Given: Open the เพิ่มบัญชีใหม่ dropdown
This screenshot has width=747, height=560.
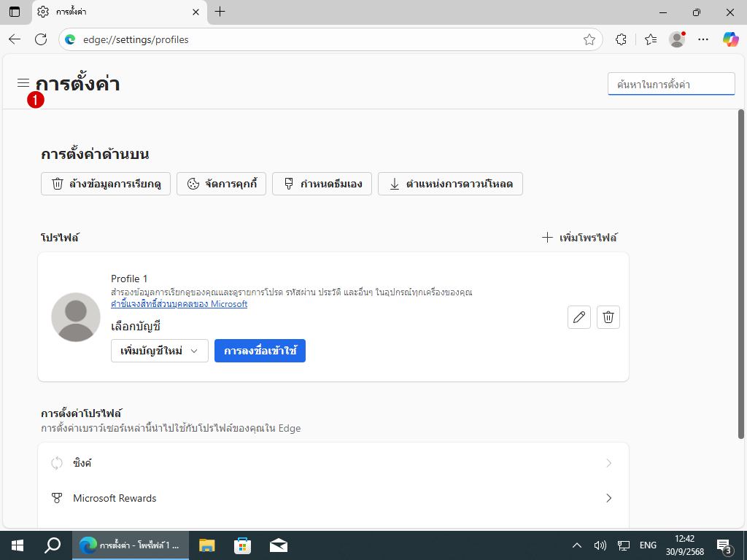Looking at the screenshot, I should click(x=160, y=351).
